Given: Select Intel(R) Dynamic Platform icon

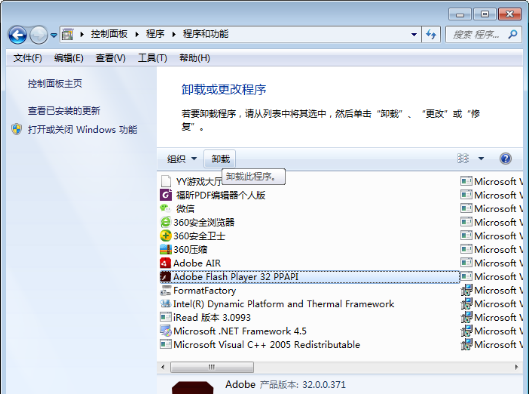Looking at the screenshot, I should point(166,304).
